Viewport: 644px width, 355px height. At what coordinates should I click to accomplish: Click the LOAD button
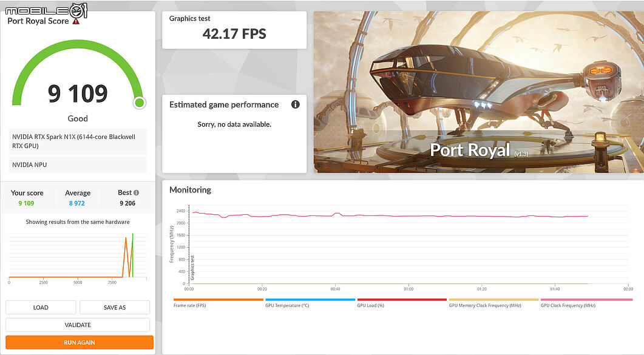coord(41,308)
